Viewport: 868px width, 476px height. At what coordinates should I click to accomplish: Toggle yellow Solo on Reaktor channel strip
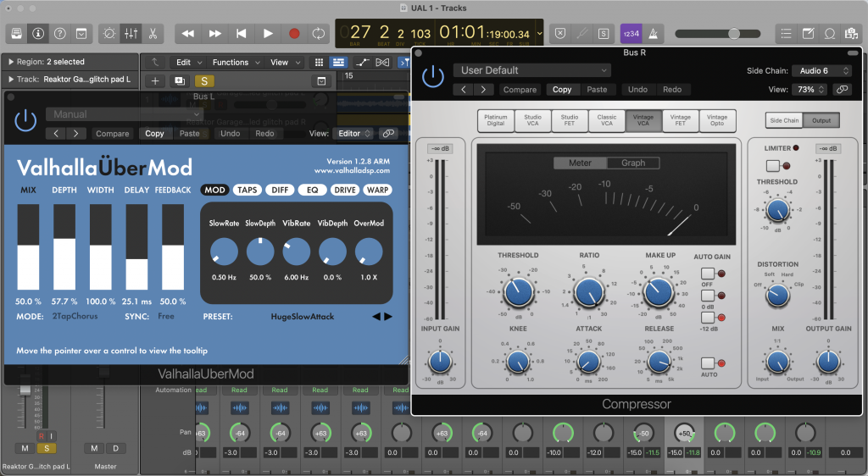coord(47,448)
